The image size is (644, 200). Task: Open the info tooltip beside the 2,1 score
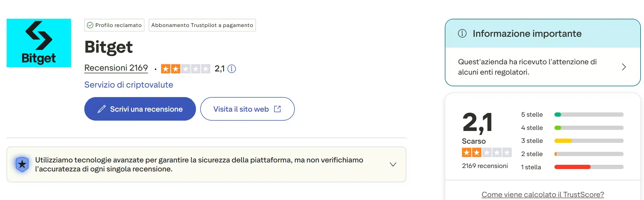point(232,69)
